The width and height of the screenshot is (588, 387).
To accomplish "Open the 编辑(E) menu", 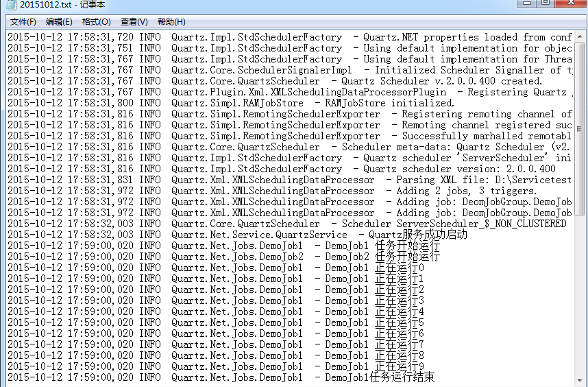I will (x=59, y=22).
